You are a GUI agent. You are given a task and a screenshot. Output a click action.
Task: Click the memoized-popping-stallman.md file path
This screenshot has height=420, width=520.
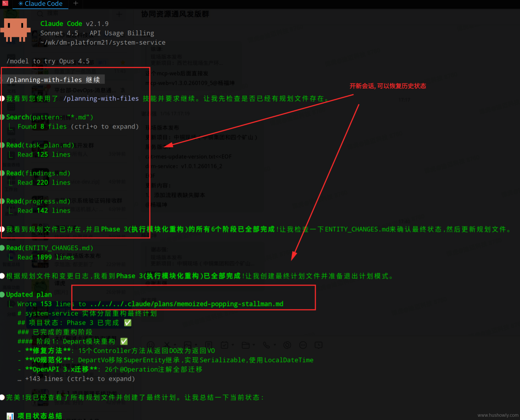187,304
